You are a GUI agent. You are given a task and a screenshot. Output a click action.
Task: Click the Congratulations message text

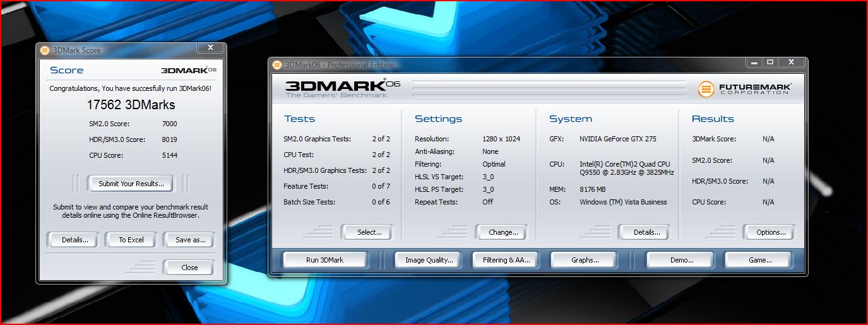[x=131, y=89]
